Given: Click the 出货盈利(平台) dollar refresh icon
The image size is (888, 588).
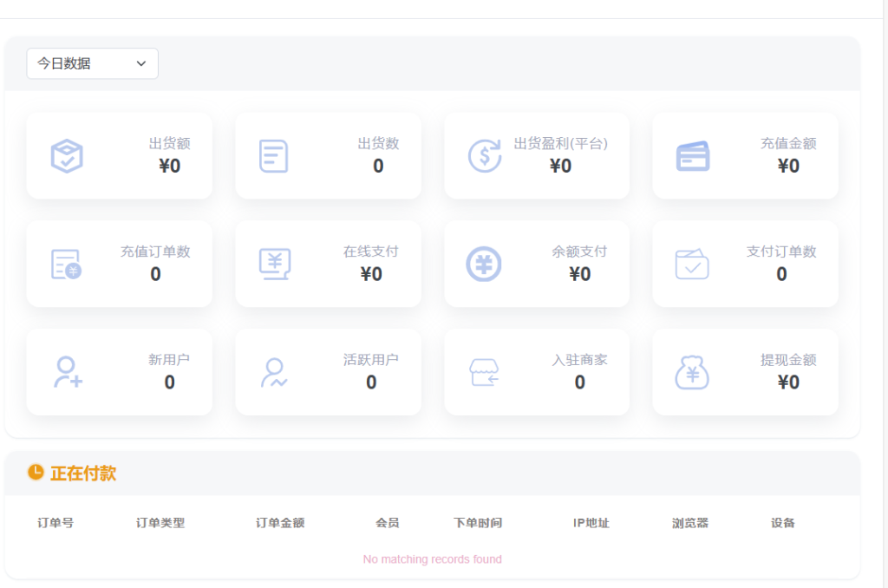Looking at the screenshot, I should [484, 155].
